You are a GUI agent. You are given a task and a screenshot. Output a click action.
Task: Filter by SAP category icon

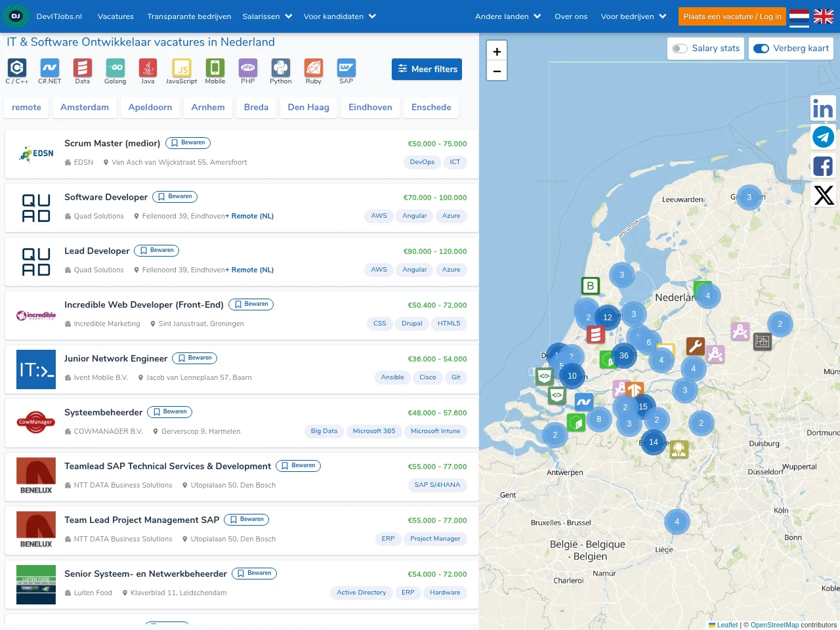point(346,68)
